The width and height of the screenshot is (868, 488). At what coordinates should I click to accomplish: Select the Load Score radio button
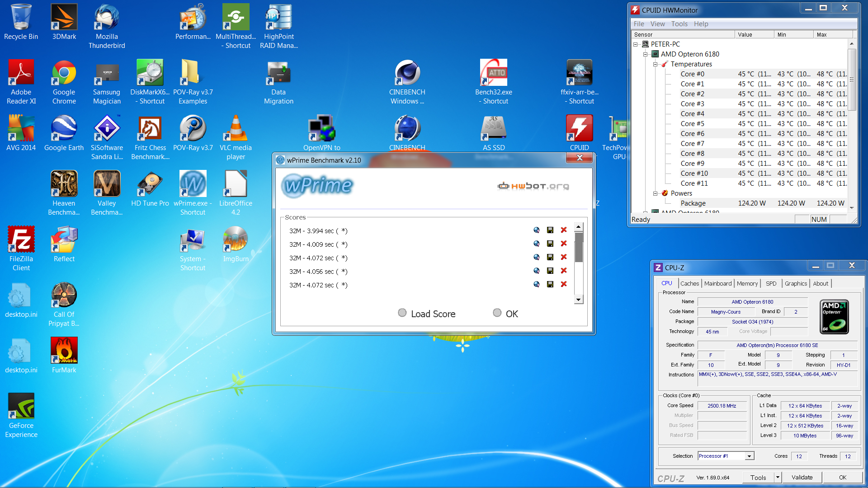pyautogui.click(x=402, y=313)
